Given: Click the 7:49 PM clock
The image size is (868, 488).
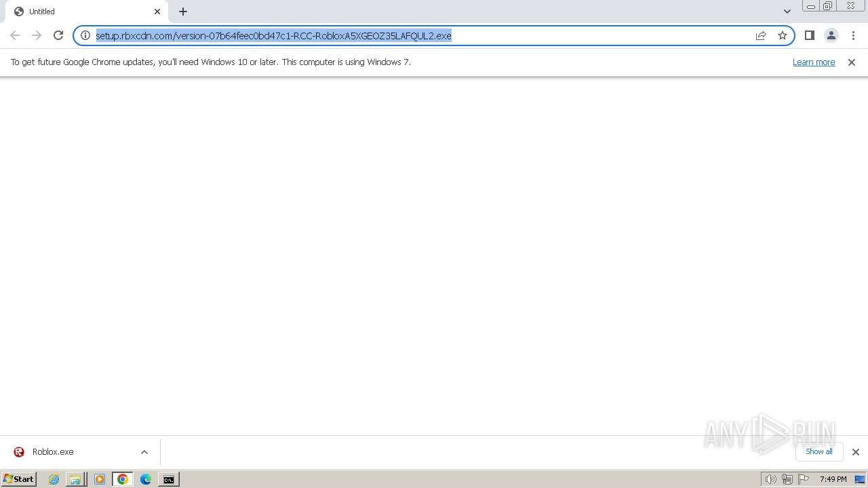Looking at the screenshot, I should [x=833, y=479].
